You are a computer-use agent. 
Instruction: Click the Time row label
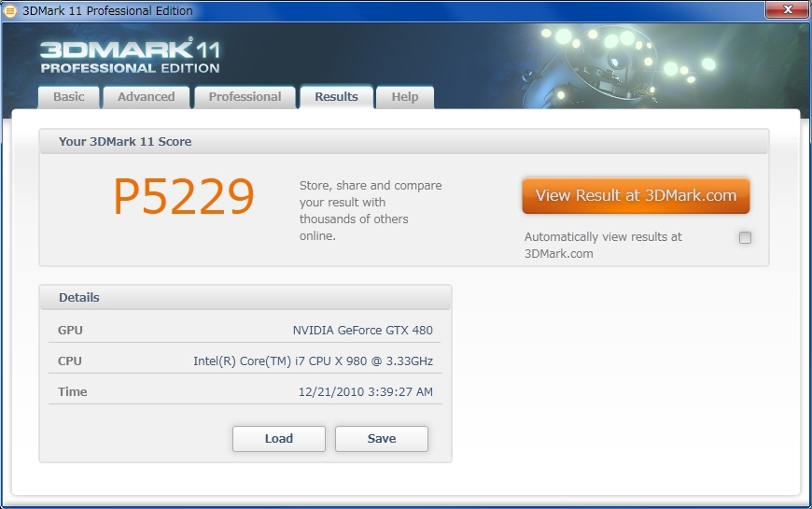pyautogui.click(x=73, y=392)
